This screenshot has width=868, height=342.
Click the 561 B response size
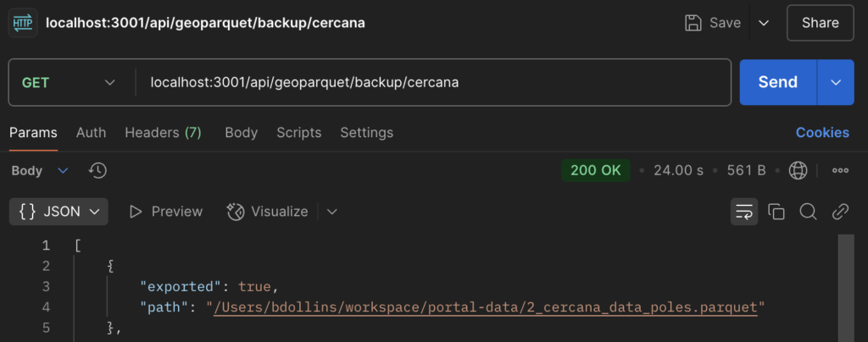[x=747, y=171]
